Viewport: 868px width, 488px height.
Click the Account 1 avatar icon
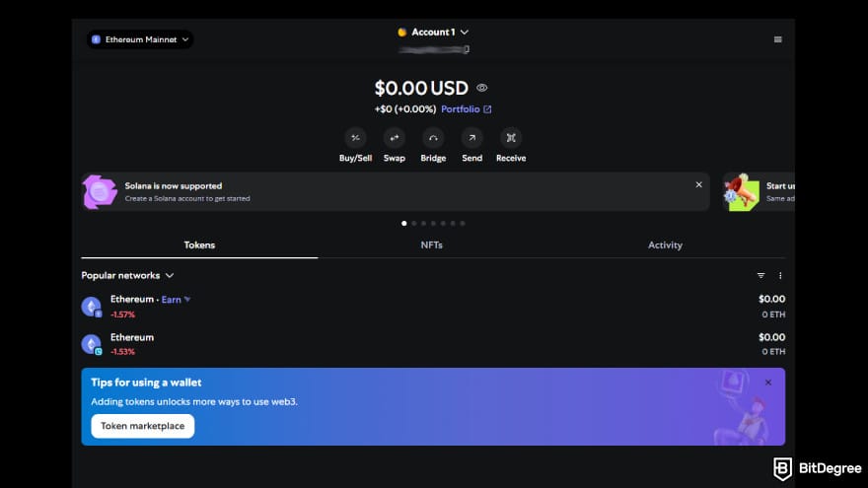pyautogui.click(x=402, y=33)
